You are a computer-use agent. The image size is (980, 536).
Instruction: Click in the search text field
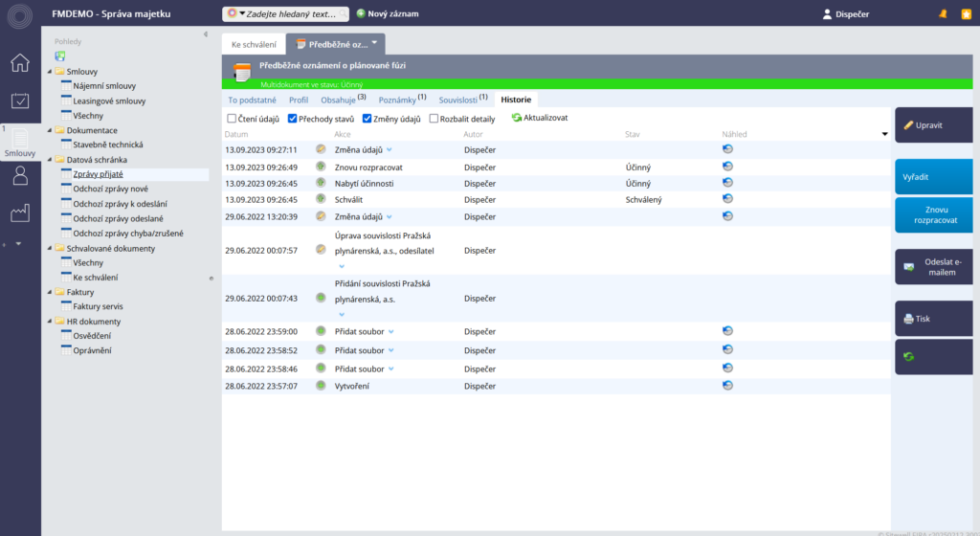[291, 13]
